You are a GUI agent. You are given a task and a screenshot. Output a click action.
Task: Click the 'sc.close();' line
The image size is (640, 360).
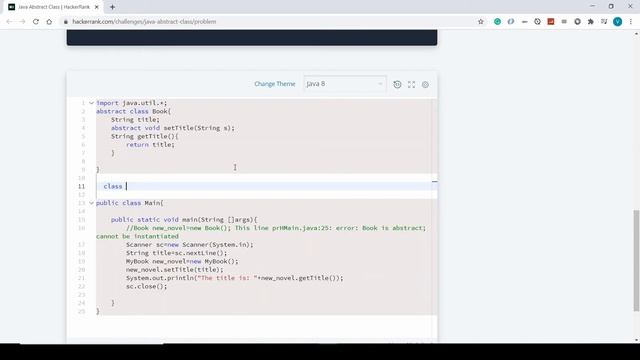(147, 286)
